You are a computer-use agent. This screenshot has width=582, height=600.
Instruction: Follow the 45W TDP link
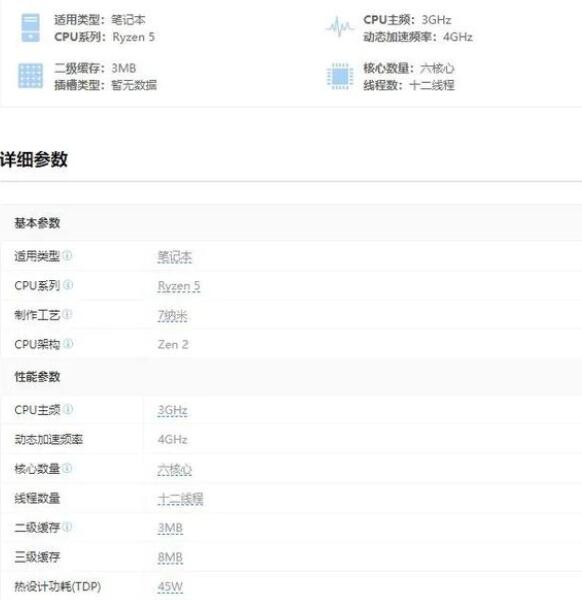click(170, 587)
